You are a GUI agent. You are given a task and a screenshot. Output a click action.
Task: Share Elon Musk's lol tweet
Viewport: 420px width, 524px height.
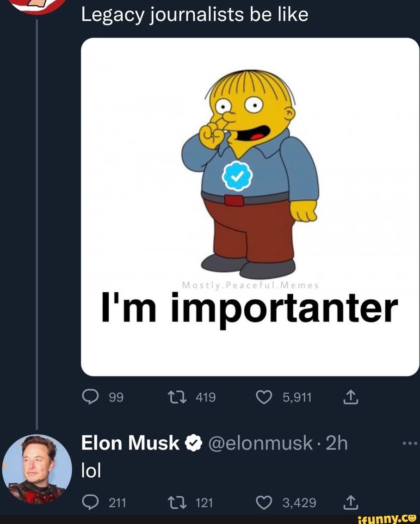350,502
